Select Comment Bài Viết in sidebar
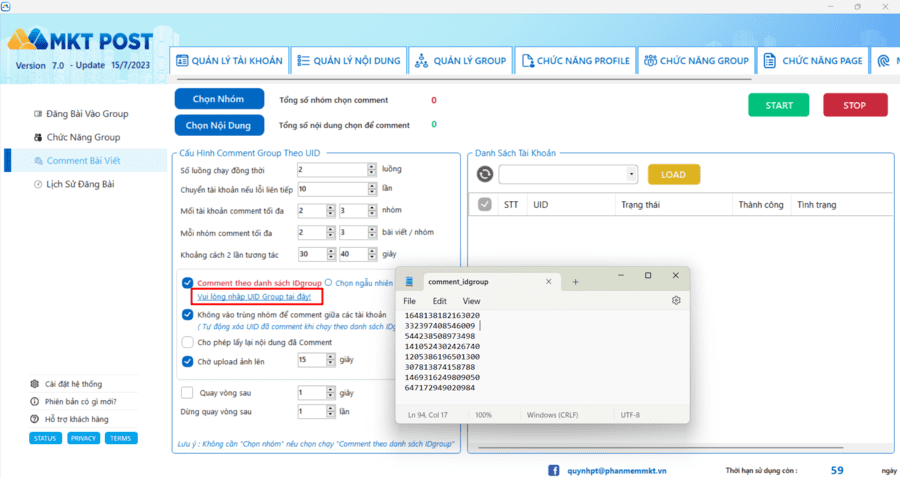Image resolution: width=900 pixels, height=478 pixels. coord(86,161)
